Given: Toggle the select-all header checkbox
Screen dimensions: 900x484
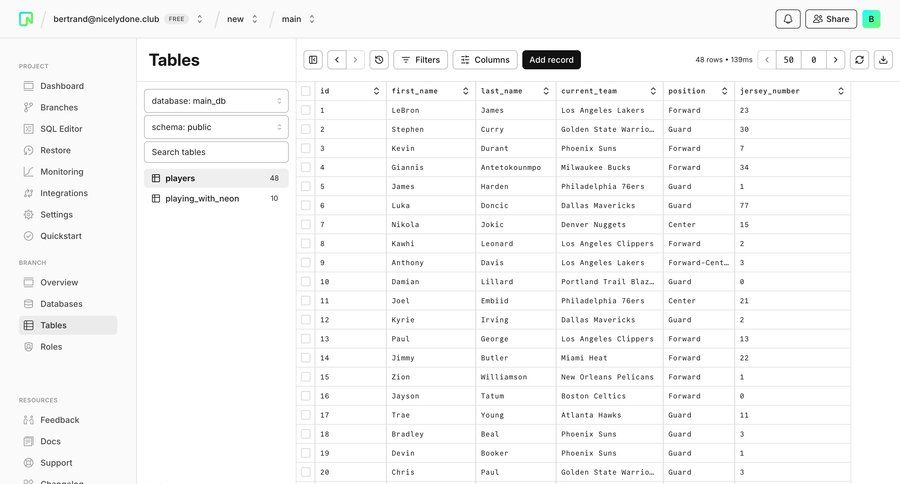Looking at the screenshot, I should click(x=306, y=91).
